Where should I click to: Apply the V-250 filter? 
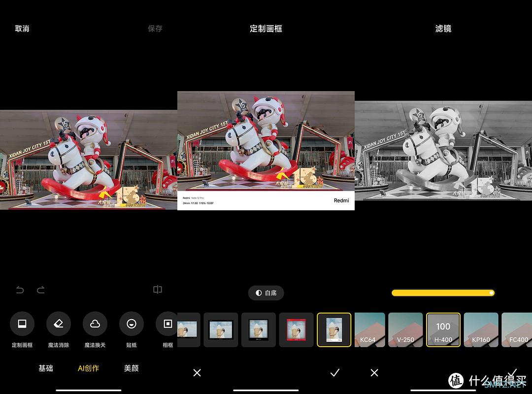tap(405, 330)
